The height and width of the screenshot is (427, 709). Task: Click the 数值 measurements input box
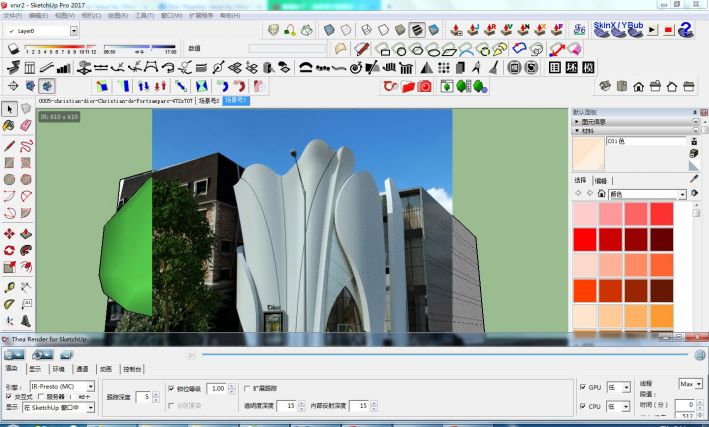(x=287, y=48)
